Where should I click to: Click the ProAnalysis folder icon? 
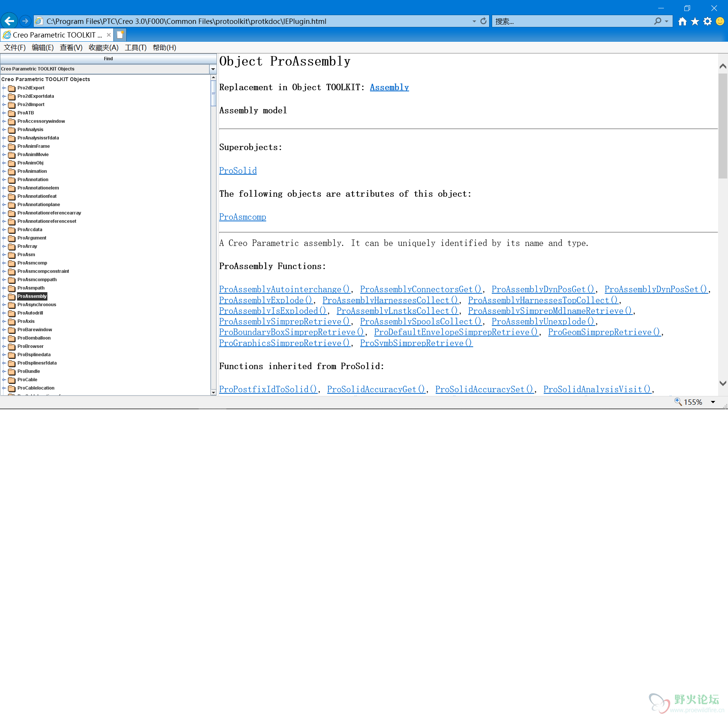coord(12,130)
